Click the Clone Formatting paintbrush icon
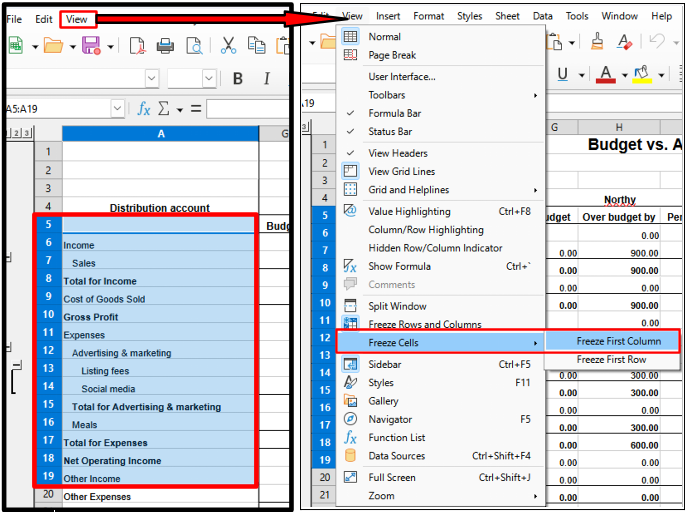This screenshot has height=512, width=685. click(597, 42)
